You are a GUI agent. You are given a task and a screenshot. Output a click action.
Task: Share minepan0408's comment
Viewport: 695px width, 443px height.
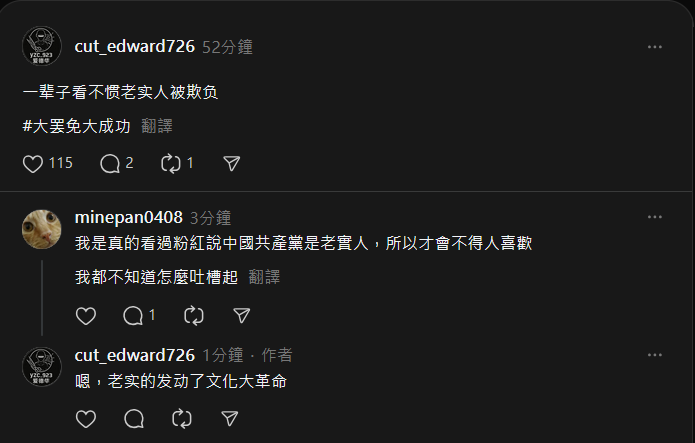click(242, 316)
